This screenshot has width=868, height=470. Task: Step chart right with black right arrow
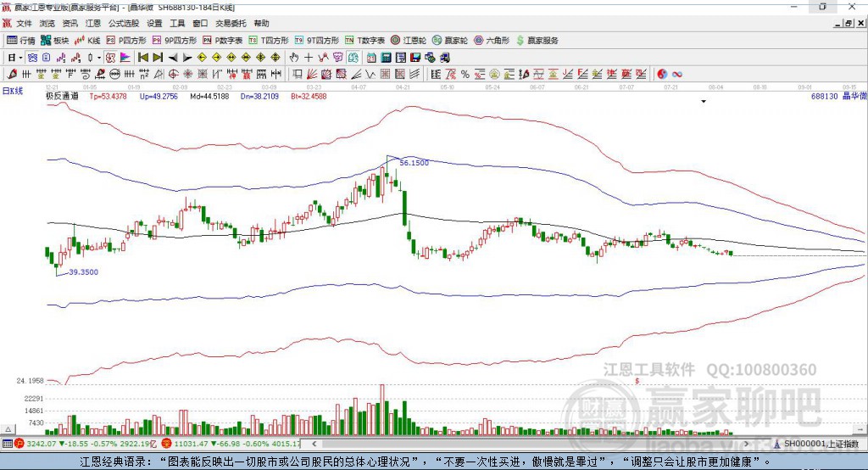(x=187, y=58)
